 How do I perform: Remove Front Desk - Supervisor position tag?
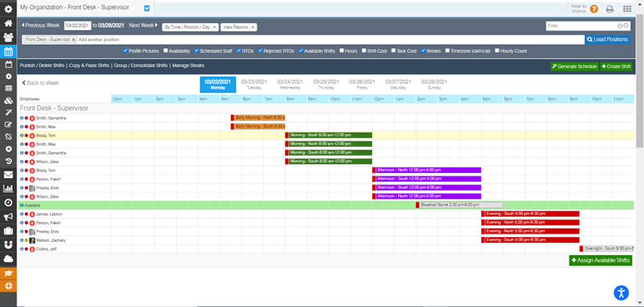pos(73,39)
